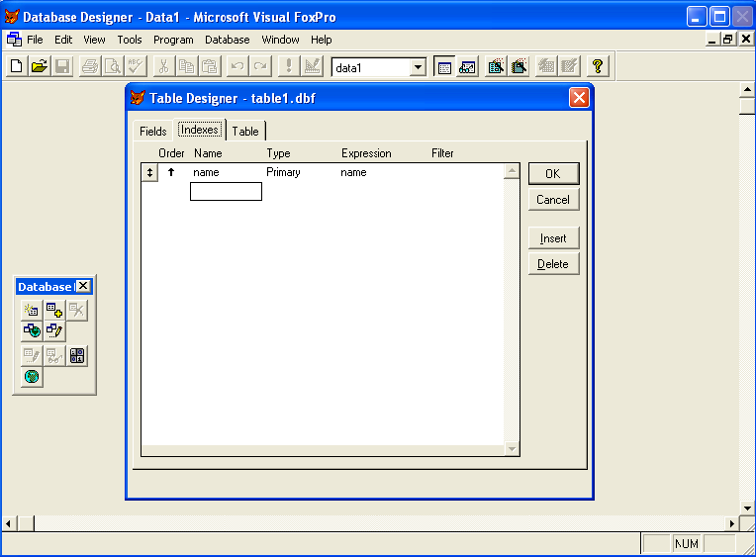Click the OK button

[553, 173]
